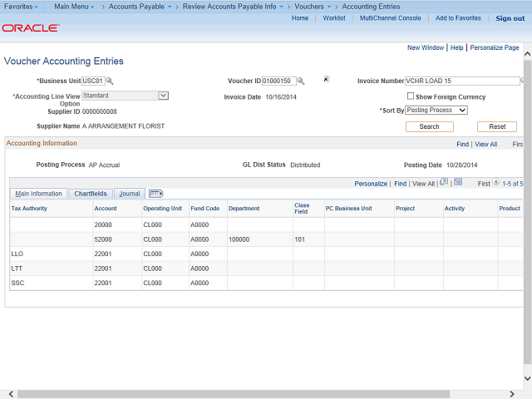
Task: Open the Accounting Line View Option dropdown
Action: point(163,96)
